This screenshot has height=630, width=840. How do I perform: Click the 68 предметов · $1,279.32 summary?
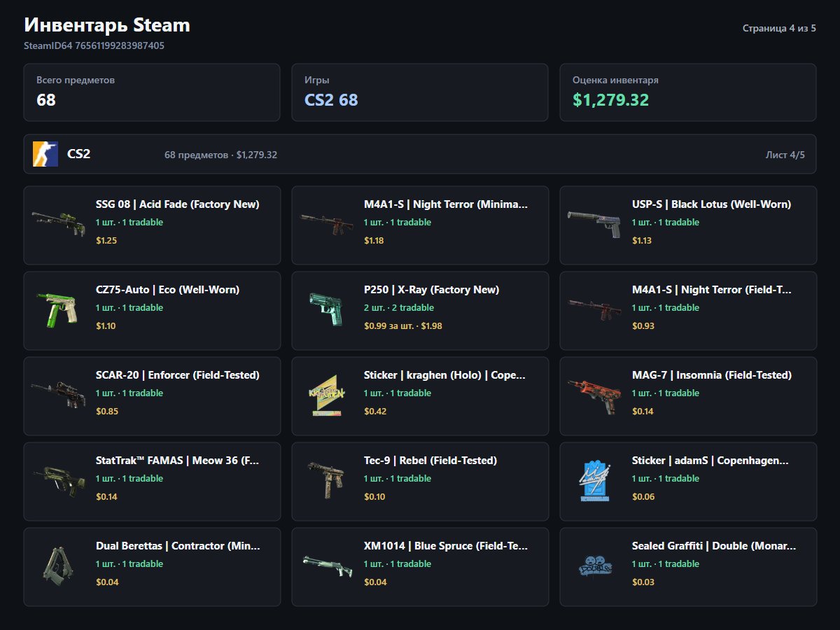click(x=220, y=155)
